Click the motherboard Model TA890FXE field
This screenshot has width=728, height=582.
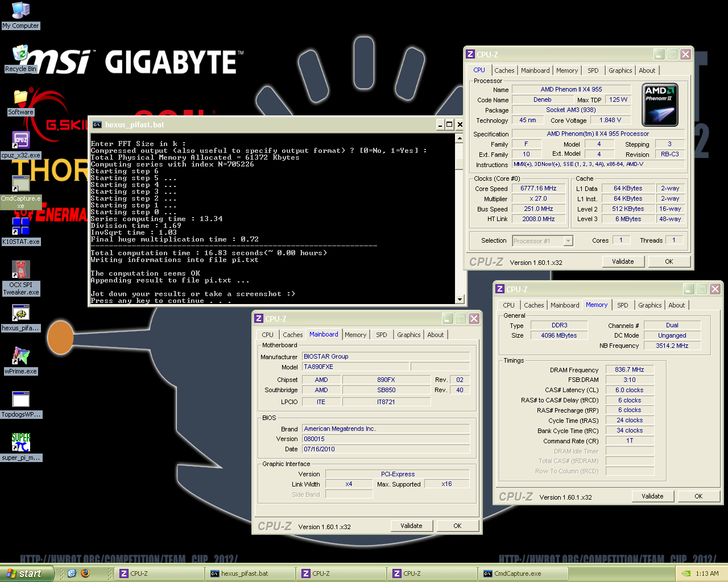(x=355, y=367)
